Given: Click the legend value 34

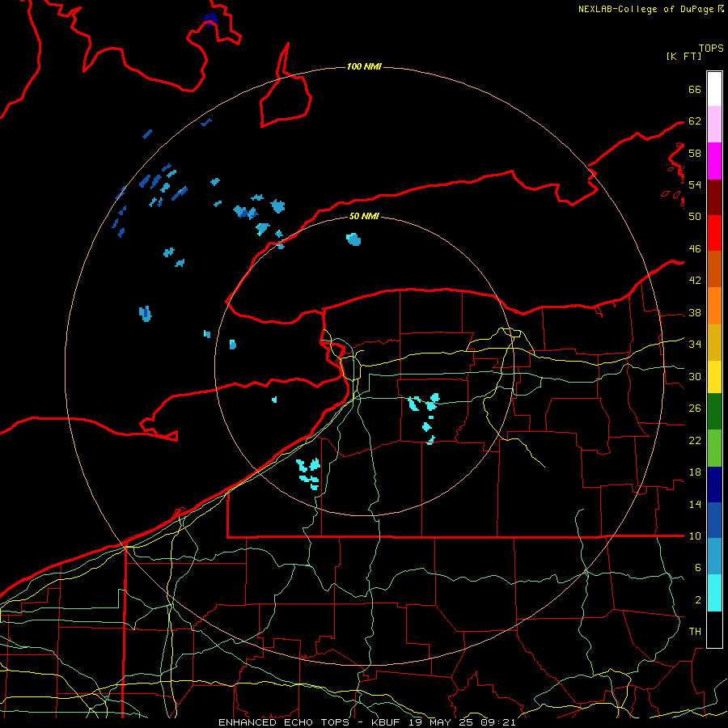Looking at the screenshot, I should click(695, 344).
